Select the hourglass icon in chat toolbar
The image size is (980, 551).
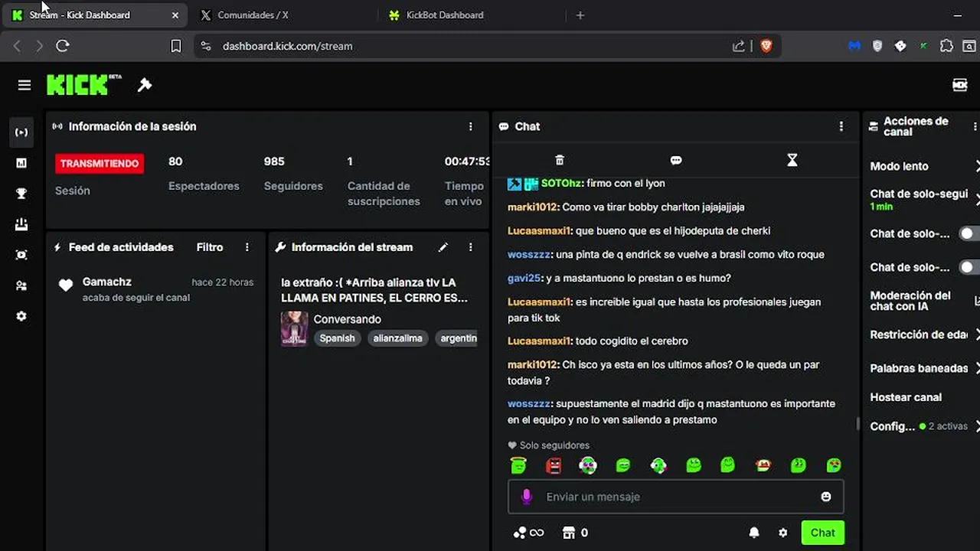coord(792,160)
